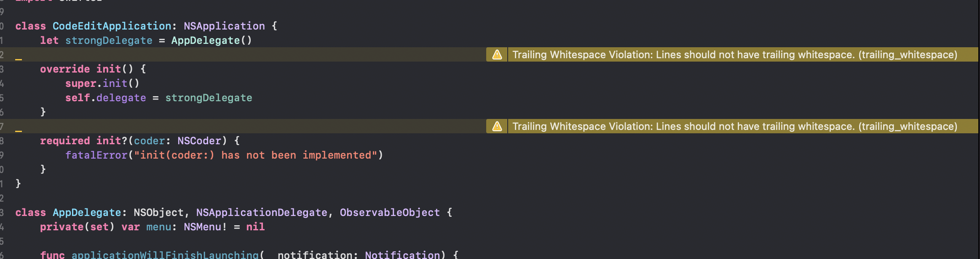Click NSApplicationDelegate protocol name
The width and height of the screenshot is (980, 259).
262,213
